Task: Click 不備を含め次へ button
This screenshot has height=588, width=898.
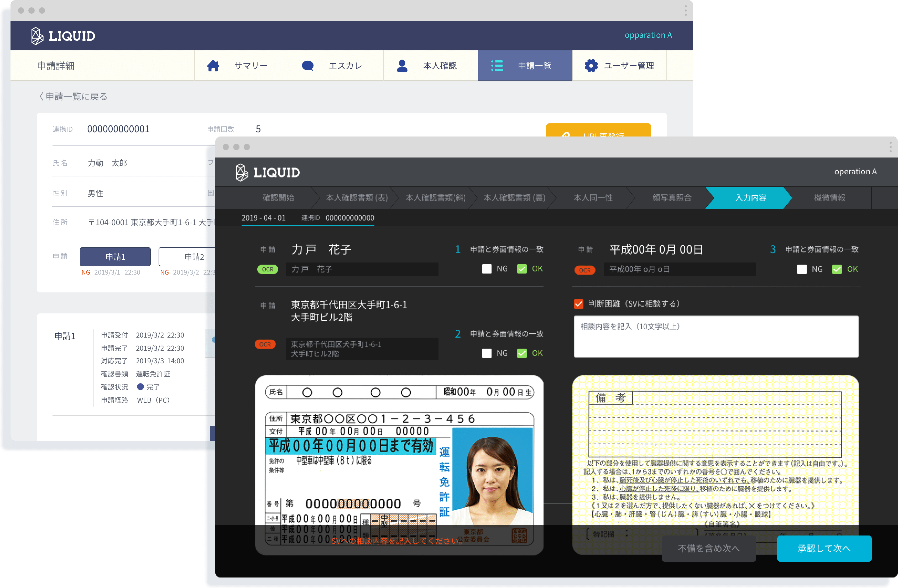Action: pyautogui.click(x=709, y=548)
